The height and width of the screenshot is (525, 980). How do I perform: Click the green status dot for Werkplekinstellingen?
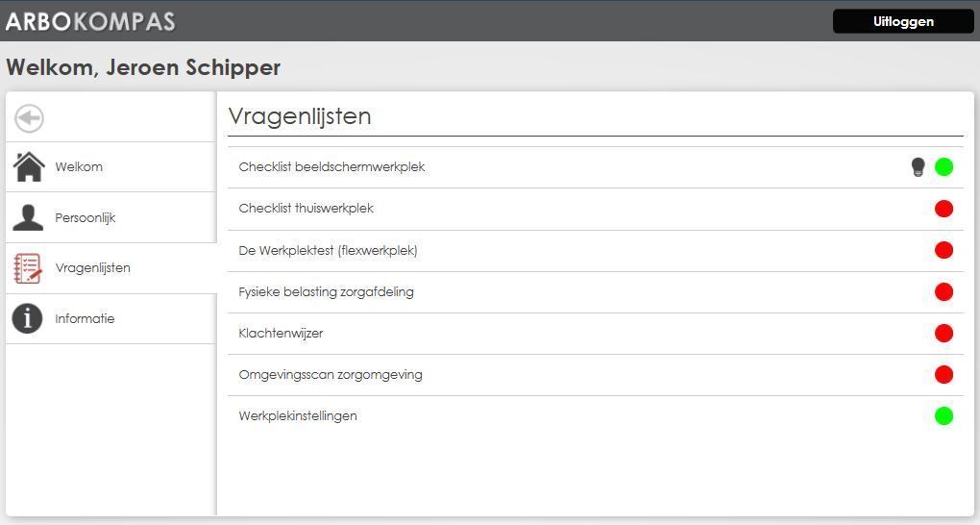click(x=943, y=416)
